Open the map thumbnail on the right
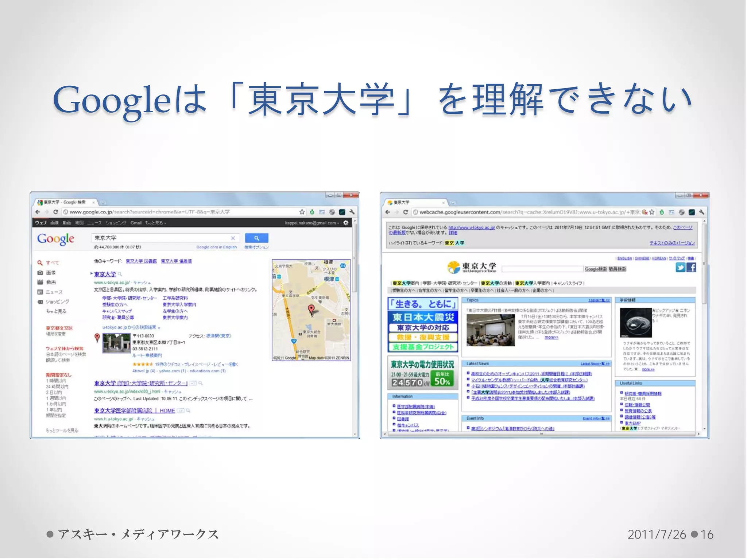The width and height of the screenshot is (747, 560). click(x=311, y=310)
